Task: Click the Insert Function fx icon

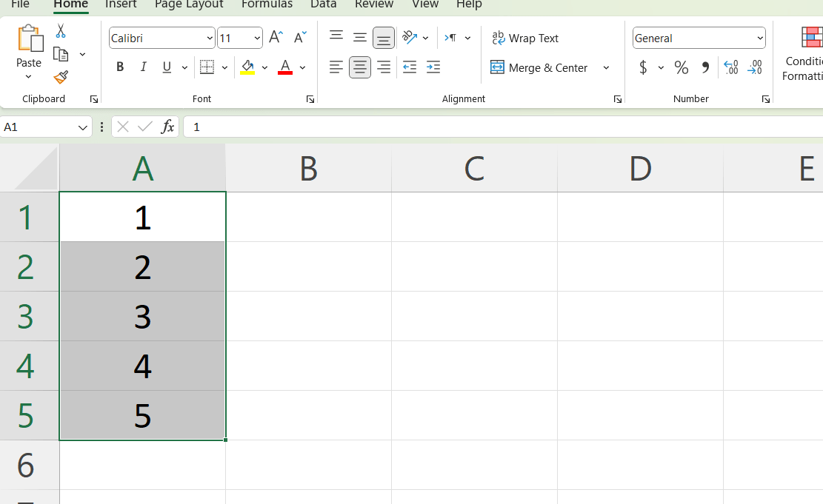Action: click(167, 127)
